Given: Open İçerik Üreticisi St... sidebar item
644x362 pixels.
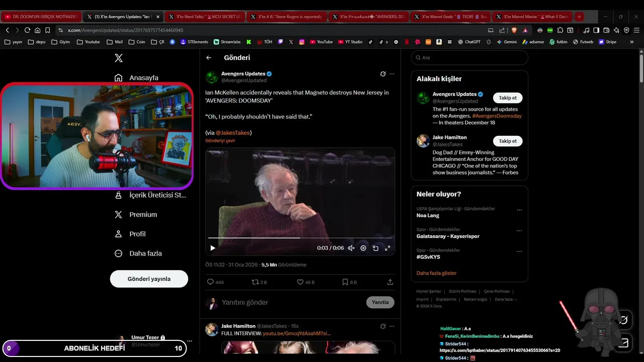Looking at the screenshot, I should pyautogui.click(x=150, y=195).
